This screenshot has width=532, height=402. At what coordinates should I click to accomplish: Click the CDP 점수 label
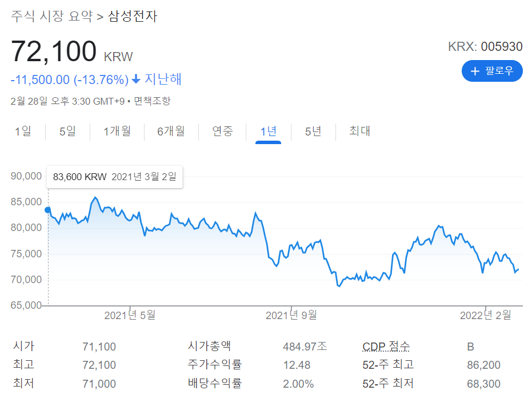click(386, 347)
